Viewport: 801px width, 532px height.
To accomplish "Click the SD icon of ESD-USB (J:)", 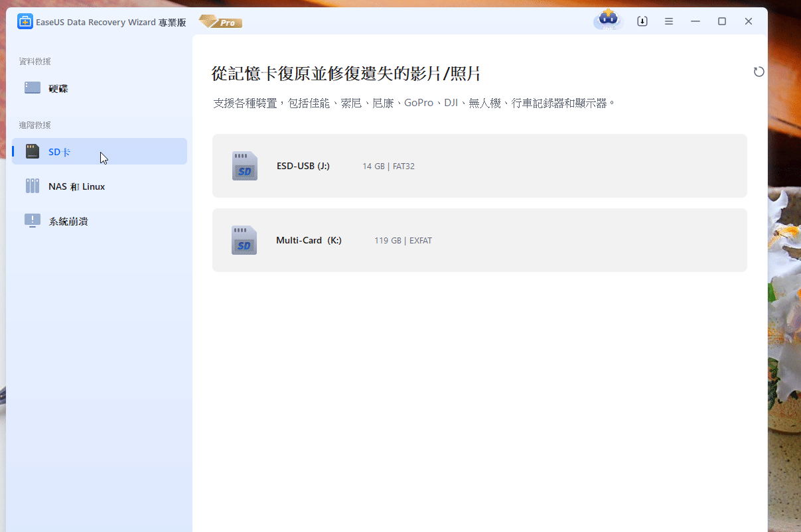I will [244, 166].
